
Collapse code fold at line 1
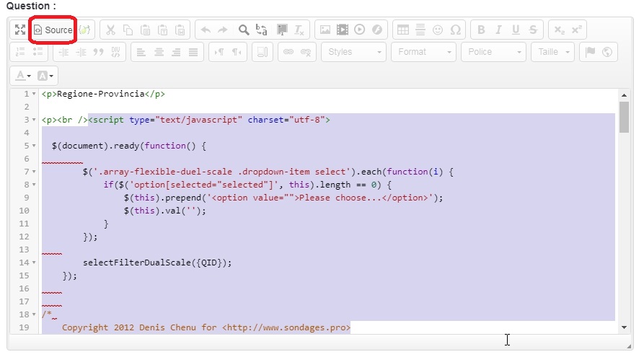coord(34,94)
